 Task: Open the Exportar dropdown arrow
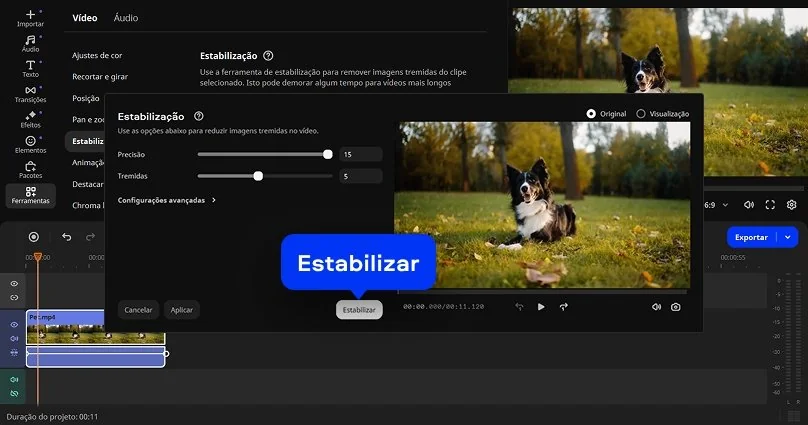(788, 237)
